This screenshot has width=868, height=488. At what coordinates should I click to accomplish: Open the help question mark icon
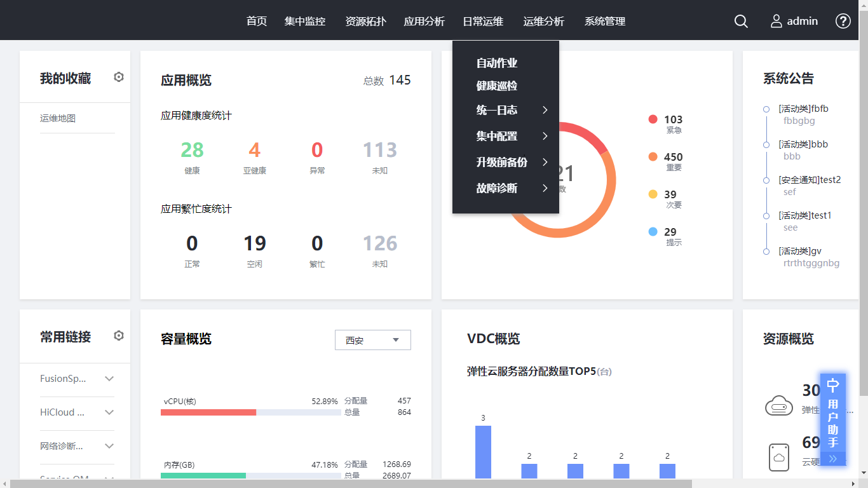pos(843,21)
